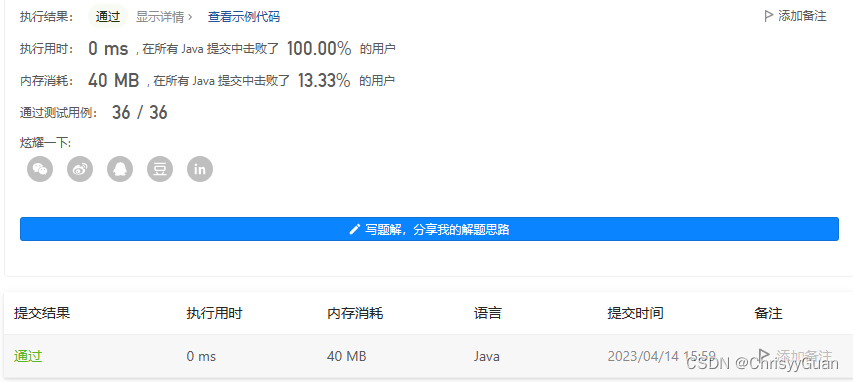
Task: Open 查看示例代码 link
Action: tap(244, 17)
